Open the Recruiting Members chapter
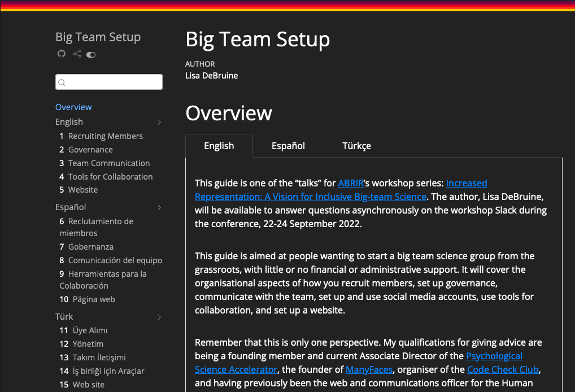 106,136
